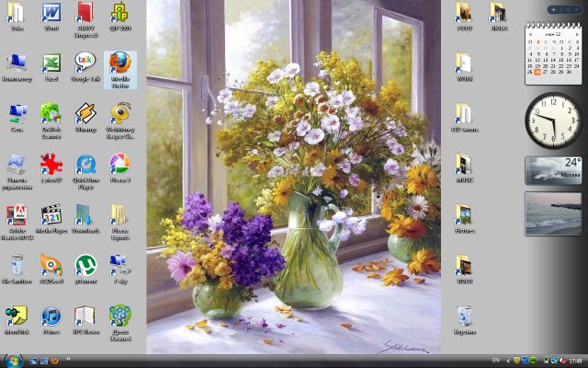588x368 pixels.
Task: Select highlighted day 26 in calendar gadget
Action: [x=537, y=72]
